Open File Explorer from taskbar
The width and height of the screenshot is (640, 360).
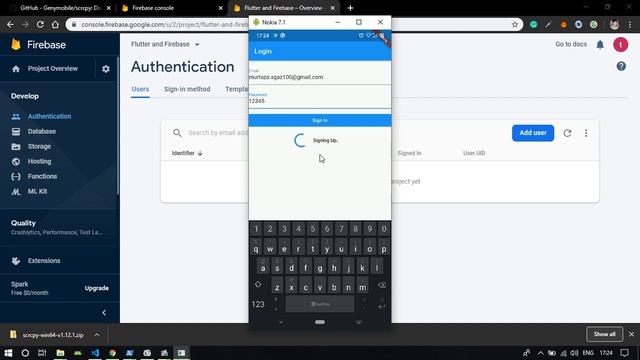click(x=60, y=353)
